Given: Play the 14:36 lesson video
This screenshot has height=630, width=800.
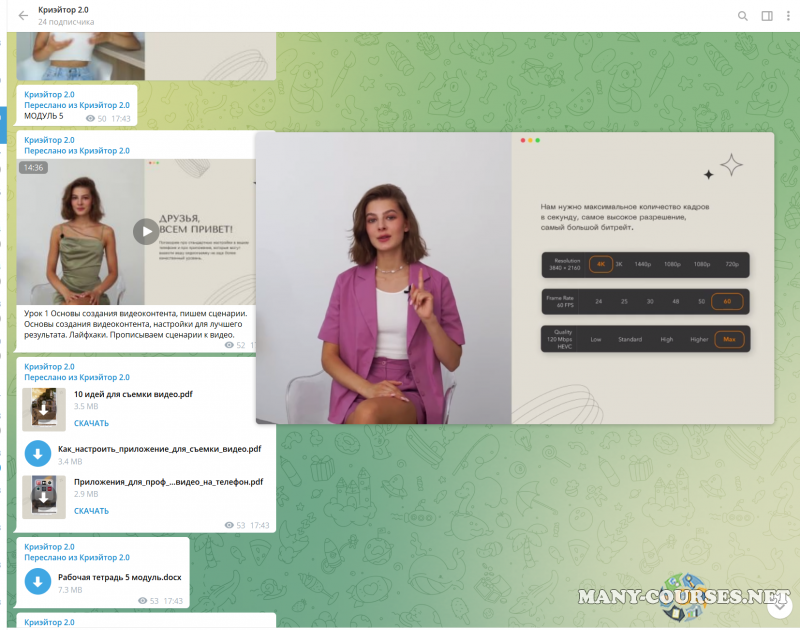Looking at the screenshot, I should (146, 231).
